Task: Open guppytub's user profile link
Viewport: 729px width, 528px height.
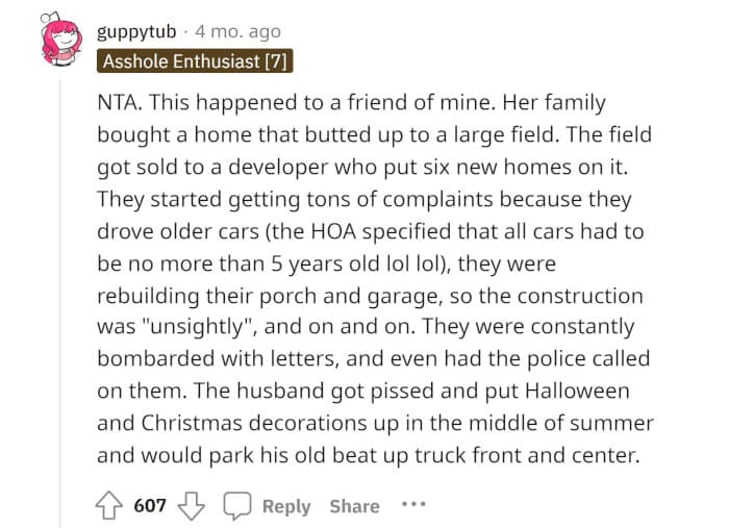Action: point(137,33)
